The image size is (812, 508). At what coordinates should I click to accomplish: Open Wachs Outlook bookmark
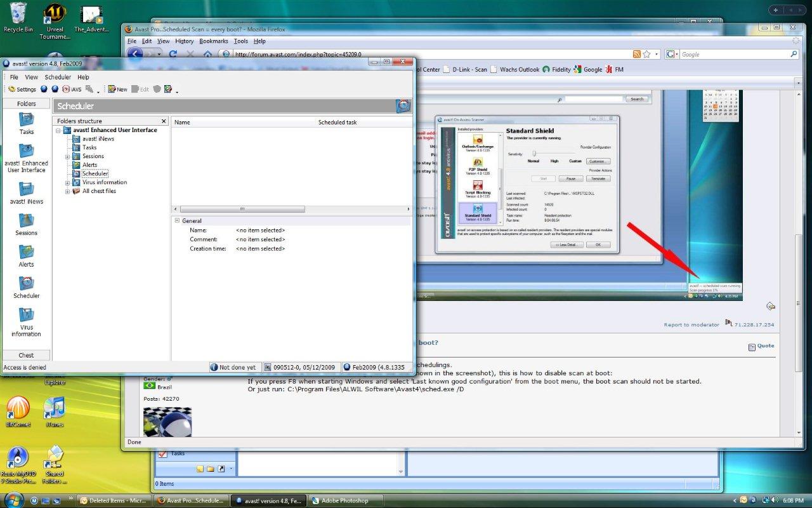pyautogui.click(x=514, y=70)
